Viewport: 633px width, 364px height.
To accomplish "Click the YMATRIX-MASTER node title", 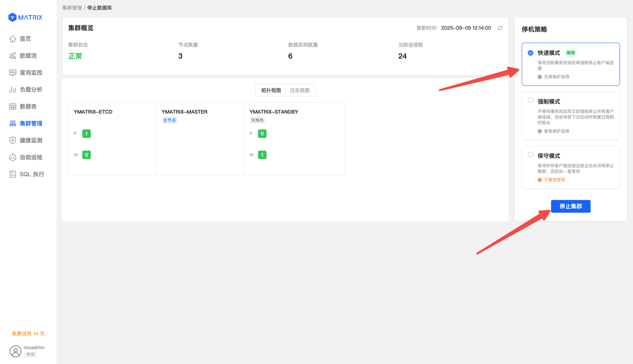I will point(184,112).
